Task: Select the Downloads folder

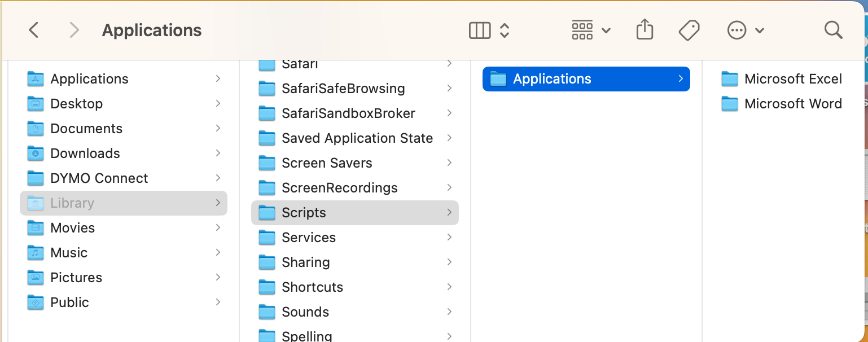Action: coord(85,154)
